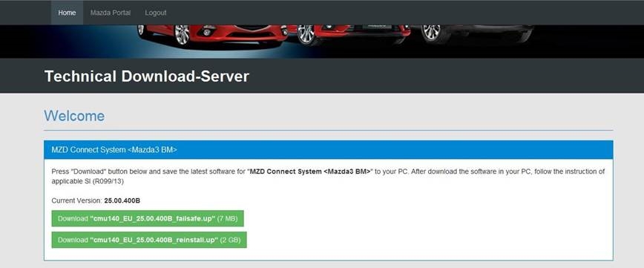Click the instruction paragraph mentioning SI (R099/13)
Viewport: 644px width, 268px height.
328,176
